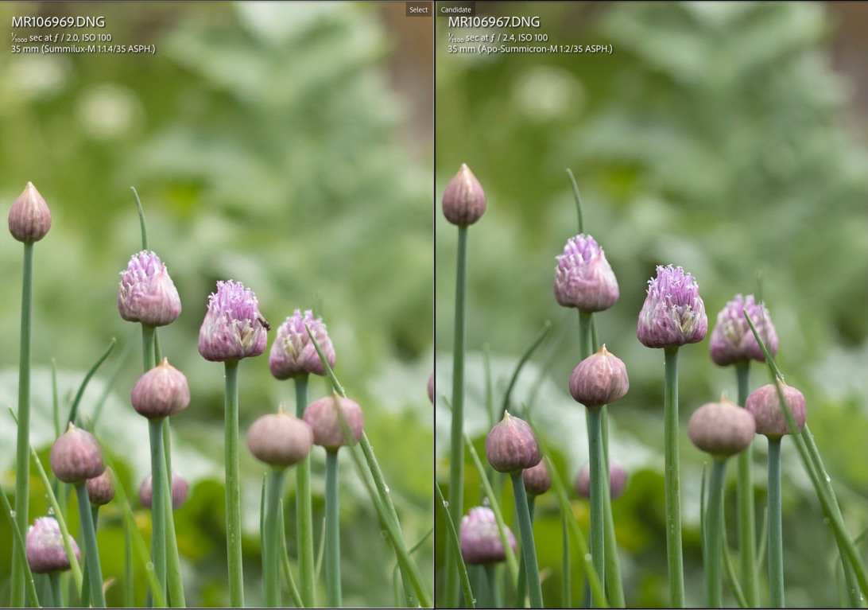The image size is (868, 610).
Task: Click bottom-left small blossom in Select photo
Action: (52, 545)
